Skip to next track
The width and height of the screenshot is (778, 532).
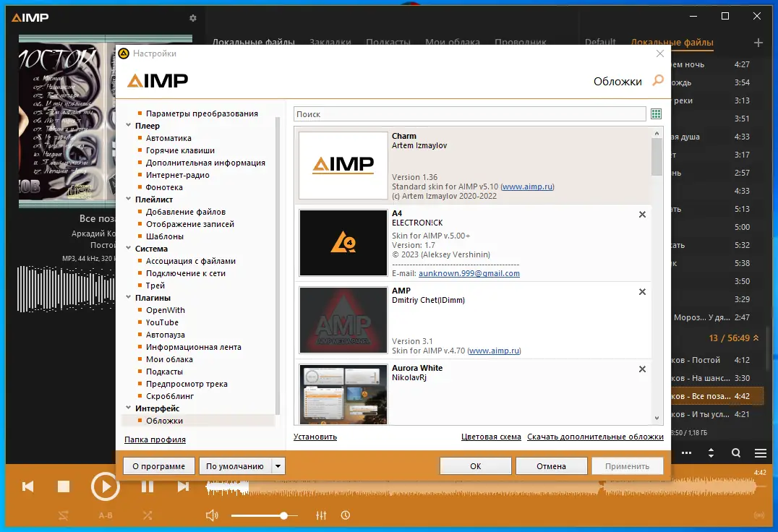183,486
